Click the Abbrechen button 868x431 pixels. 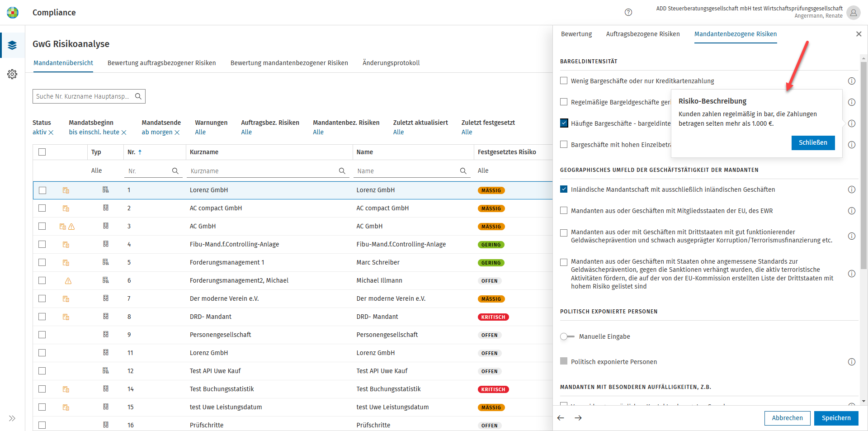[x=787, y=418]
